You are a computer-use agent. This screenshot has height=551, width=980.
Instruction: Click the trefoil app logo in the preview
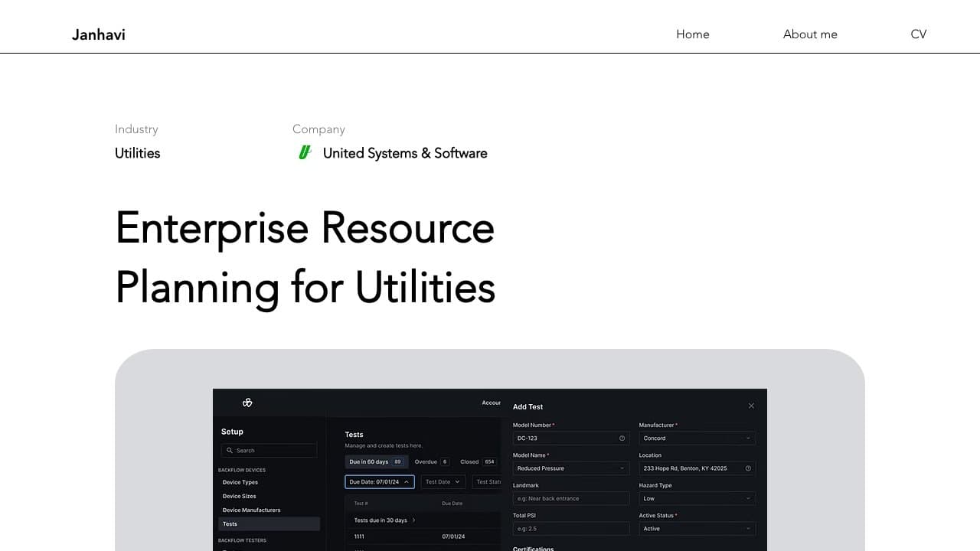(247, 403)
